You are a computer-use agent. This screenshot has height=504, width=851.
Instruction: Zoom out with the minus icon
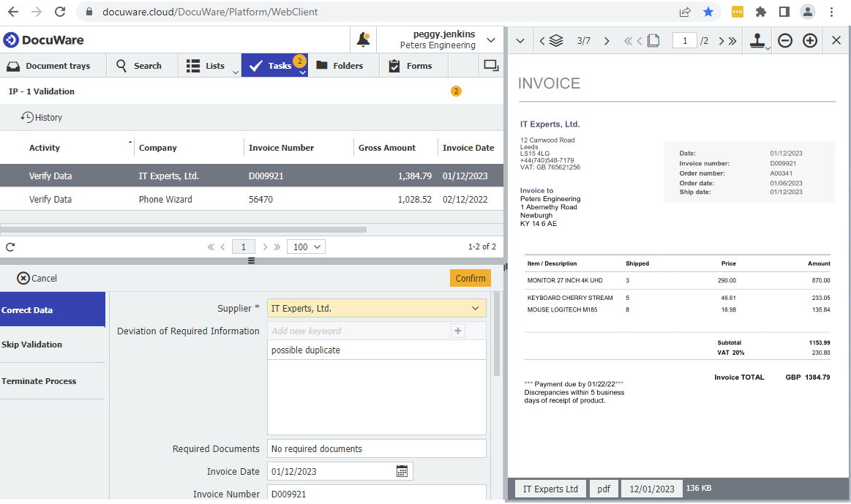point(785,41)
